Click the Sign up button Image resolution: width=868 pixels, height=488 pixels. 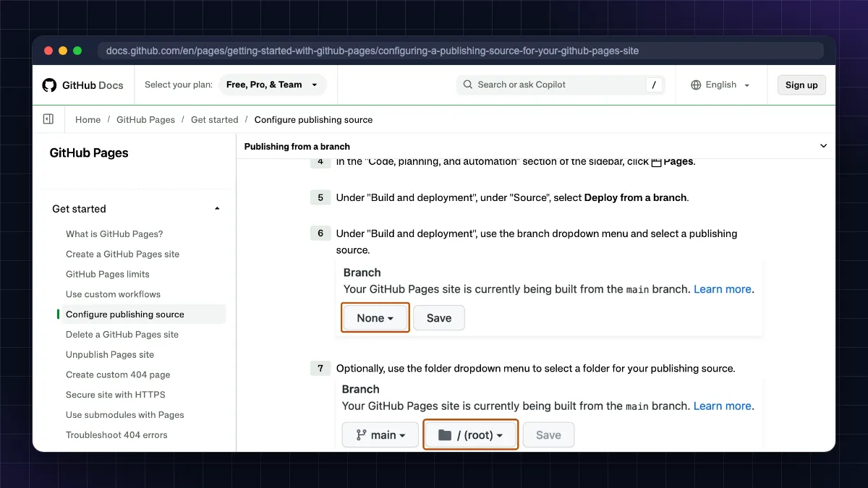[801, 85]
